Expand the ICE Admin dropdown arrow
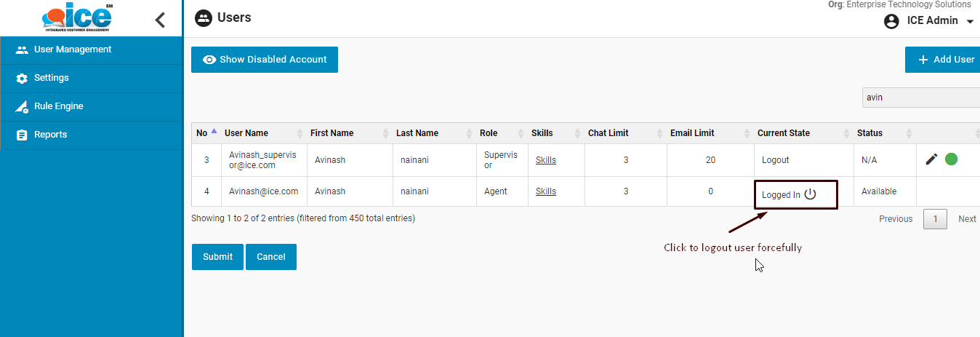This screenshot has height=337, width=980. click(970, 22)
